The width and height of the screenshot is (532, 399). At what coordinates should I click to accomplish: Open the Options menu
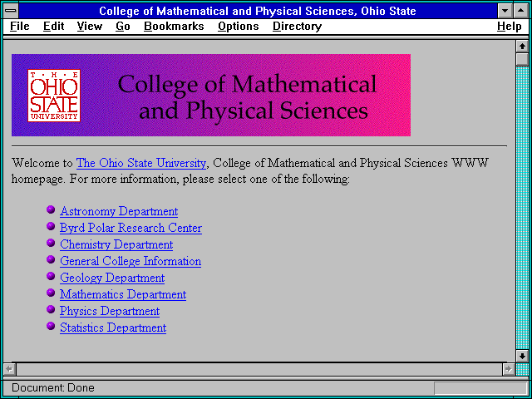(239, 26)
